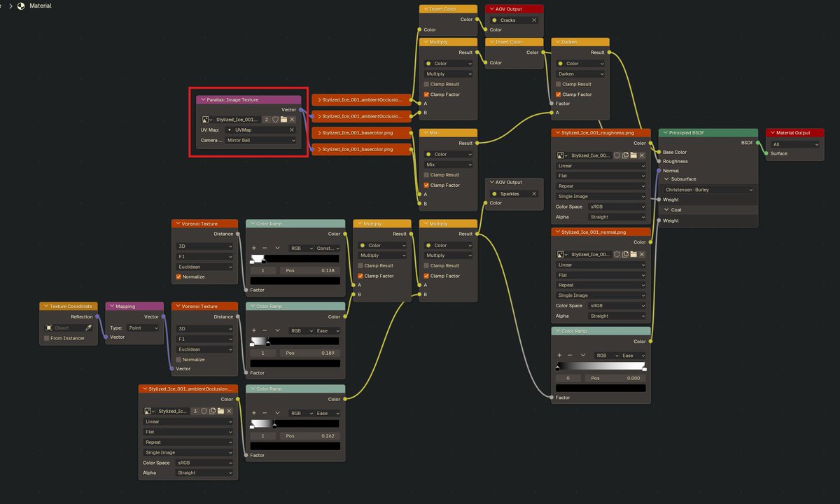This screenshot has height=504, width=840.
Task: Click Material icon in top breadcrumb
Action: 20,6
